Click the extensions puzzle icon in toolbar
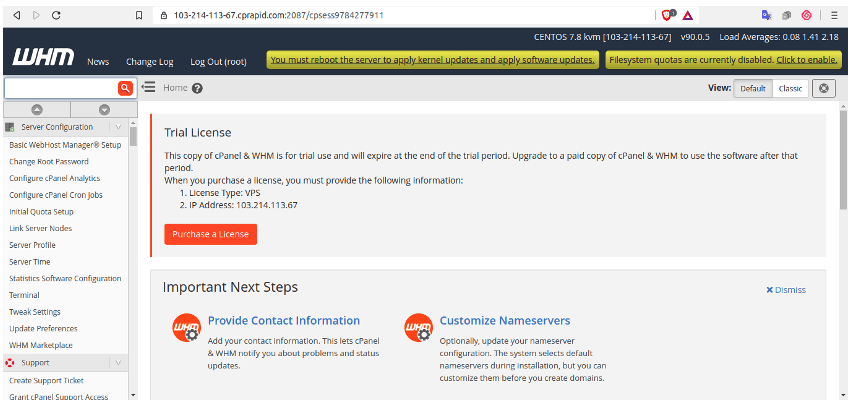 pyautogui.click(x=786, y=15)
